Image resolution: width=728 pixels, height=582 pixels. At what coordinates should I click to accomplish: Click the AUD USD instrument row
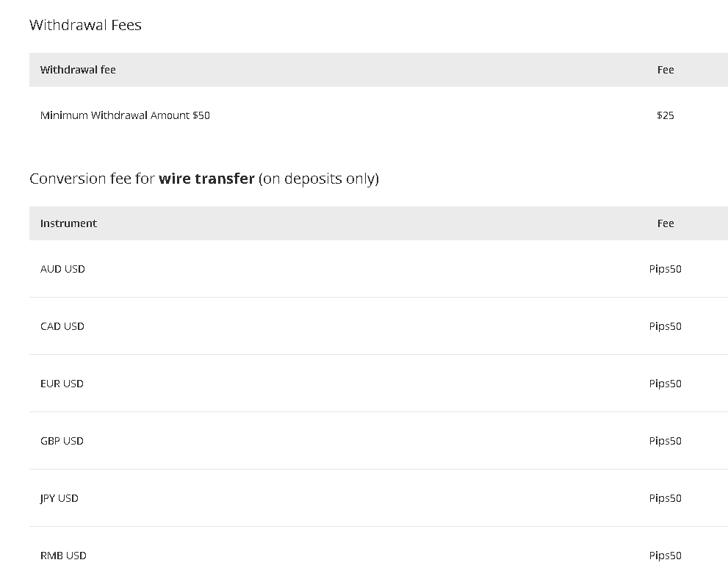coord(378,269)
